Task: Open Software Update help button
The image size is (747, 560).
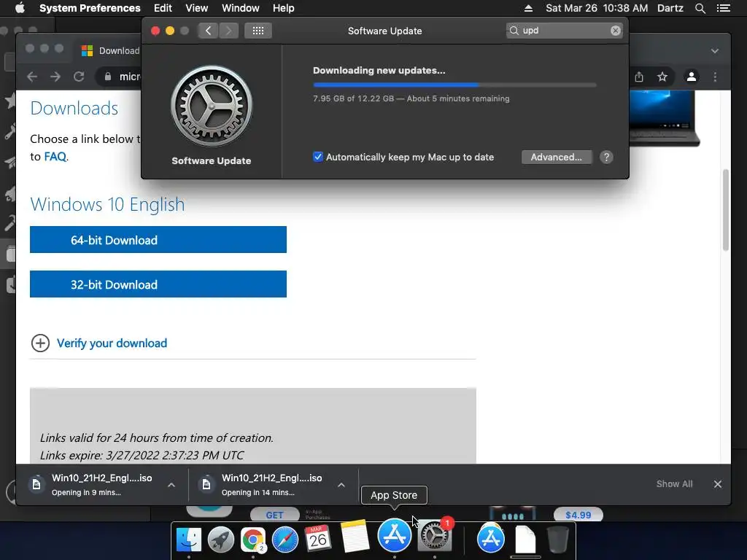Action: (x=606, y=157)
